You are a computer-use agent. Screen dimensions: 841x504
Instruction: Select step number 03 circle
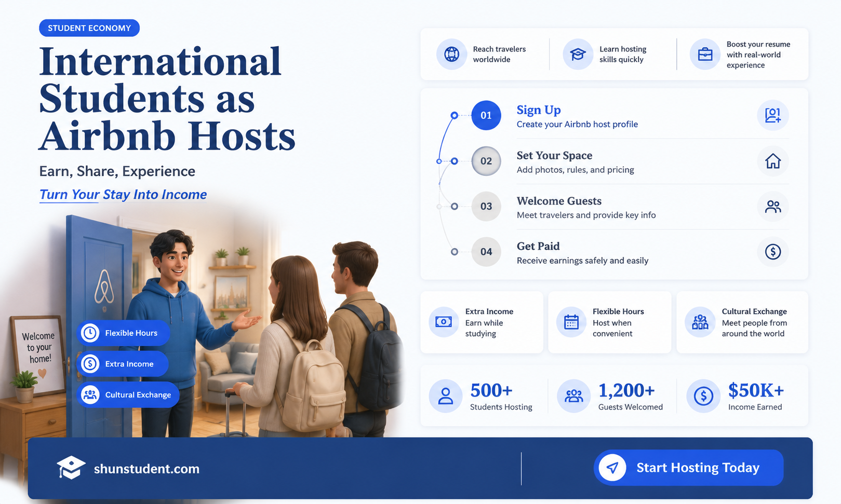pyautogui.click(x=486, y=207)
